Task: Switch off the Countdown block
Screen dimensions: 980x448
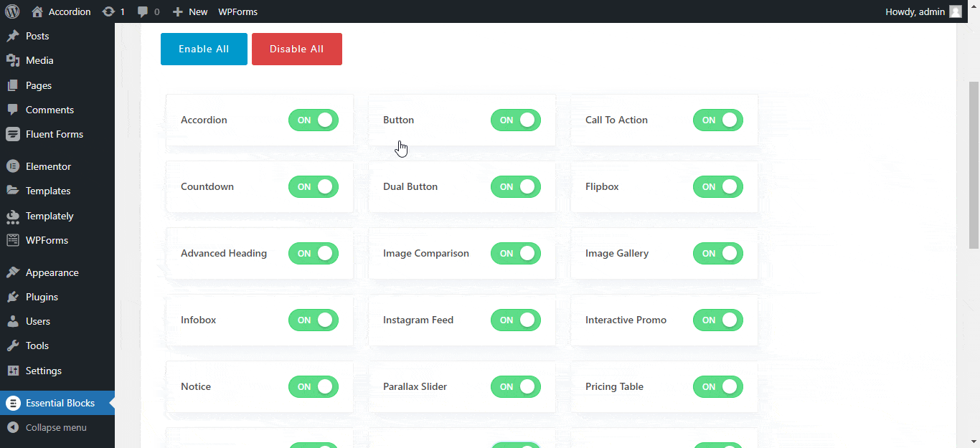Action: (314, 186)
